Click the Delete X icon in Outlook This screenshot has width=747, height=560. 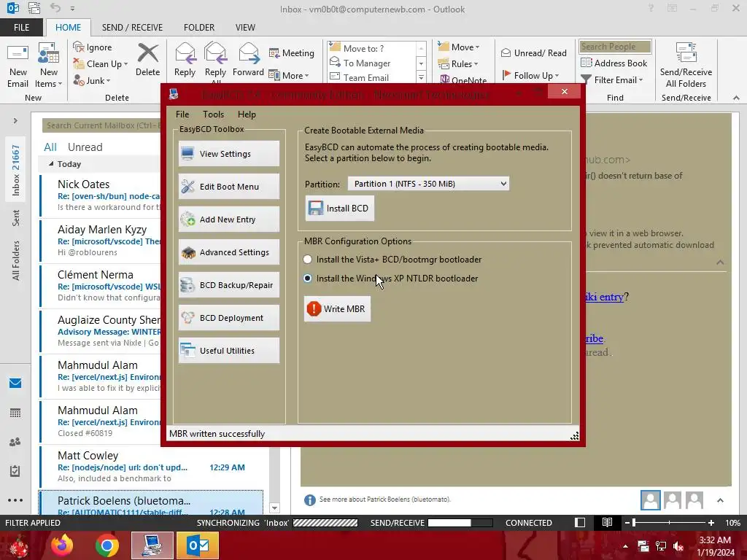[x=147, y=60]
